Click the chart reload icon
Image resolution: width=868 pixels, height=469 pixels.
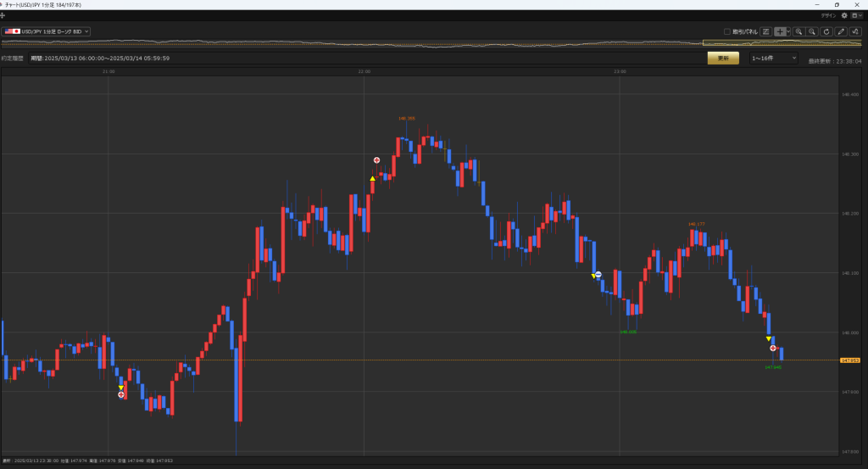826,31
